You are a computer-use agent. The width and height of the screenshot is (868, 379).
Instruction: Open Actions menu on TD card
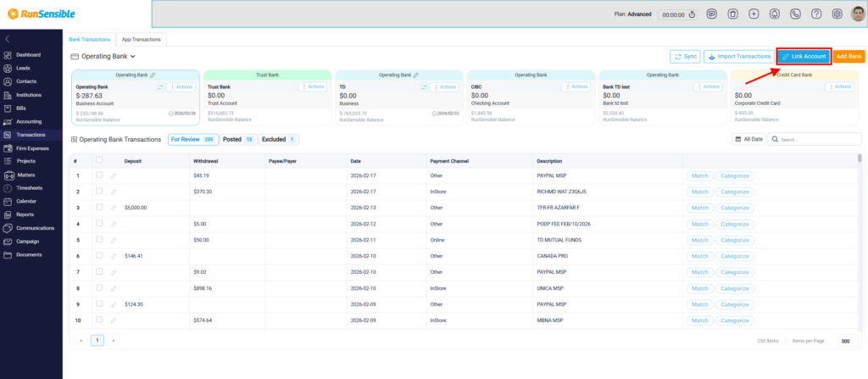(x=444, y=87)
